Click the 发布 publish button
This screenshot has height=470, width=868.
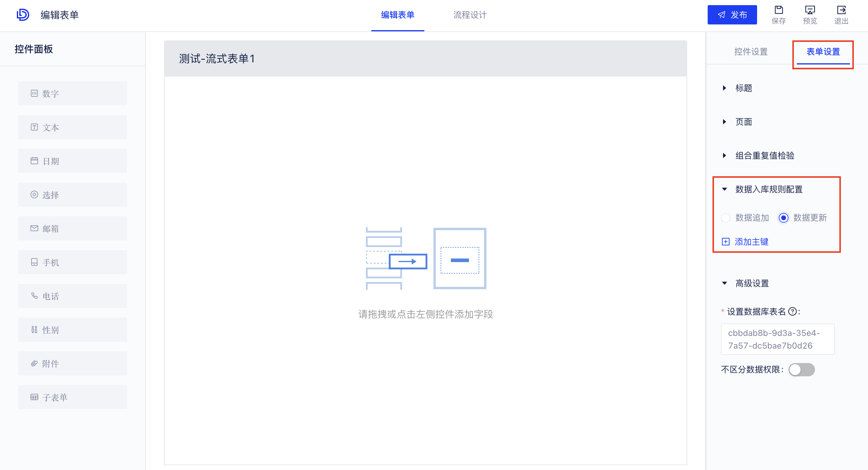click(732, 14)
